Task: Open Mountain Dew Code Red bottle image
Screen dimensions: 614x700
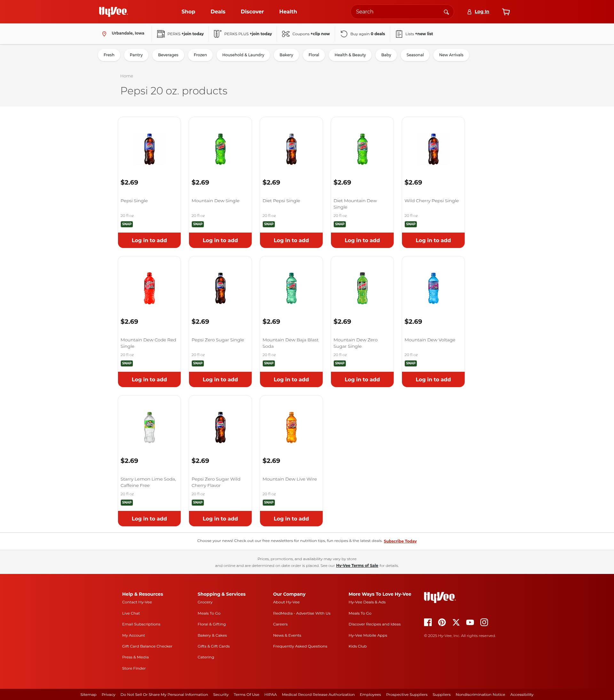Action: point(149,288)
